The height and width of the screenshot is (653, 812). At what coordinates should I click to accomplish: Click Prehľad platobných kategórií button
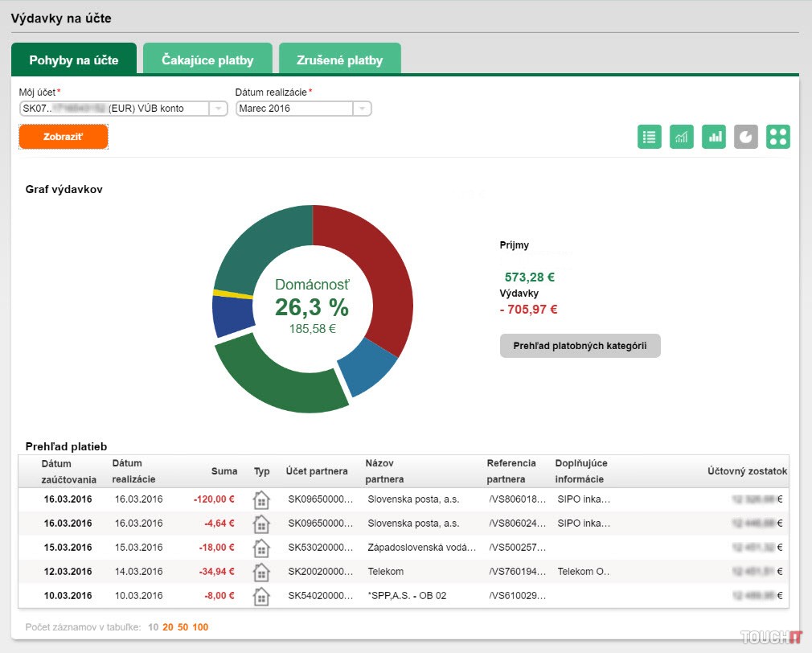point(580,346)
